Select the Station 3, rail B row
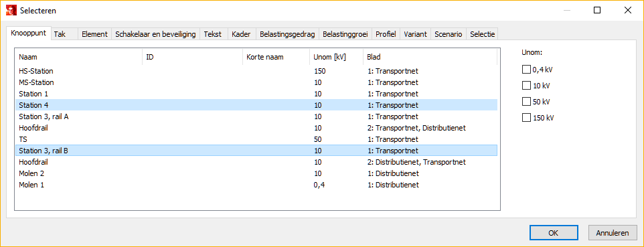The width and height of the screenshot is (644, 247). click(256, 151)
